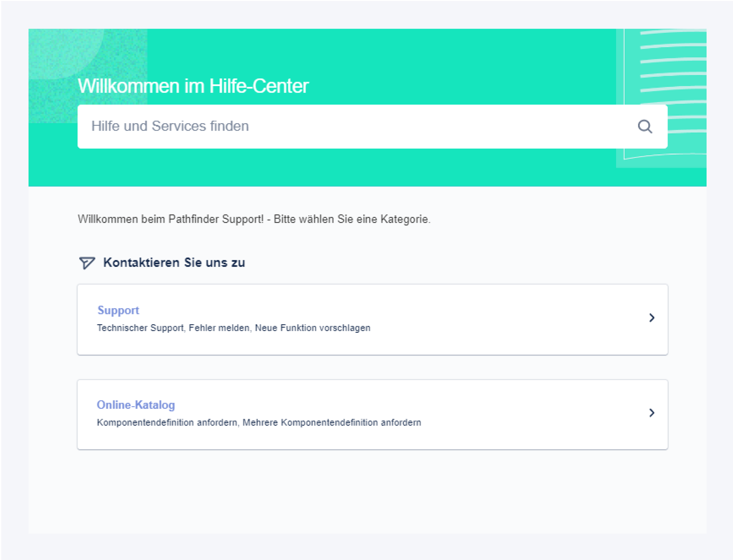Click the Technischer Support description text

click(x=233, y=328)
